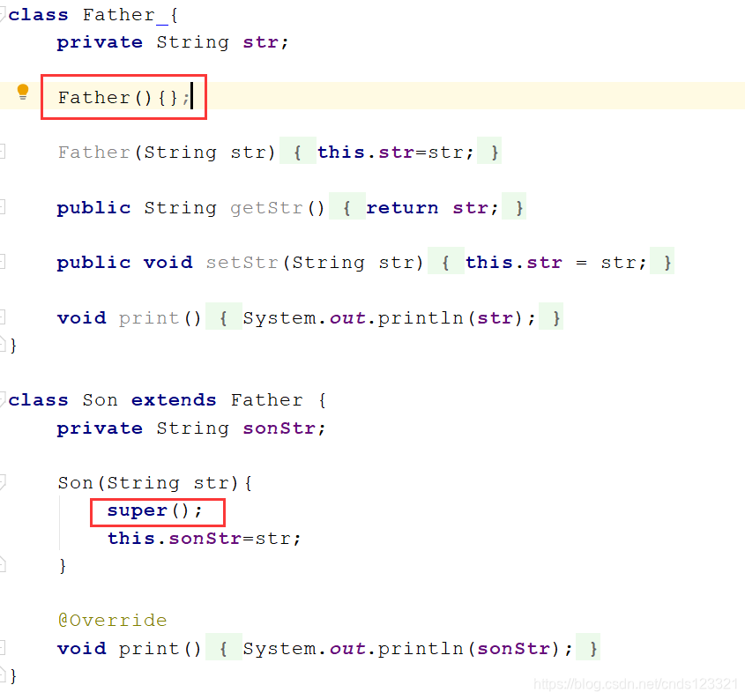Click 'private String sonStr;' field declaration
The height and width of the screenshot is (700, 745).
tap(191, 428)
